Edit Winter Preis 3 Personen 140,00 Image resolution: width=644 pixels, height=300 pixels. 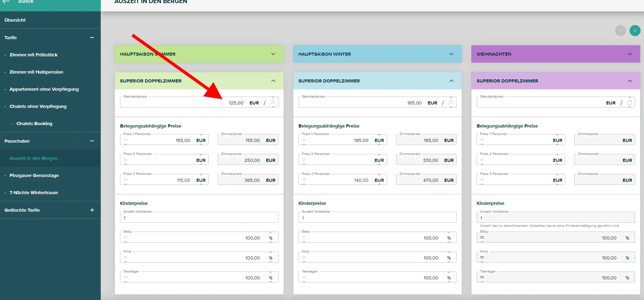[x=342, y=180]
